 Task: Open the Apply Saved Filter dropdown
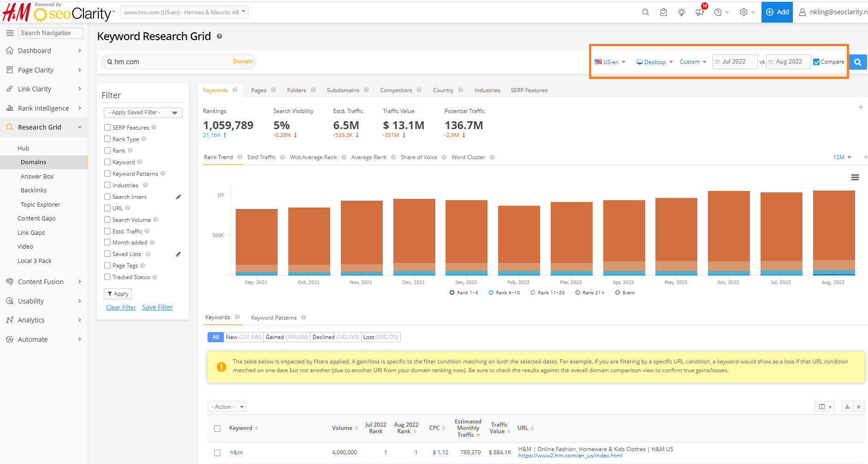[x=143, y=113]
